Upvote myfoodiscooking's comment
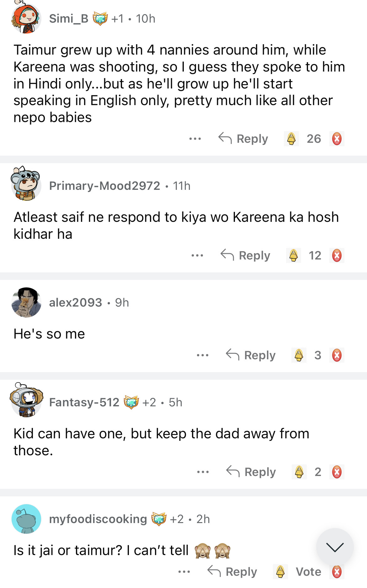Viewport: 367px width, 588px height. coord(280,572)
